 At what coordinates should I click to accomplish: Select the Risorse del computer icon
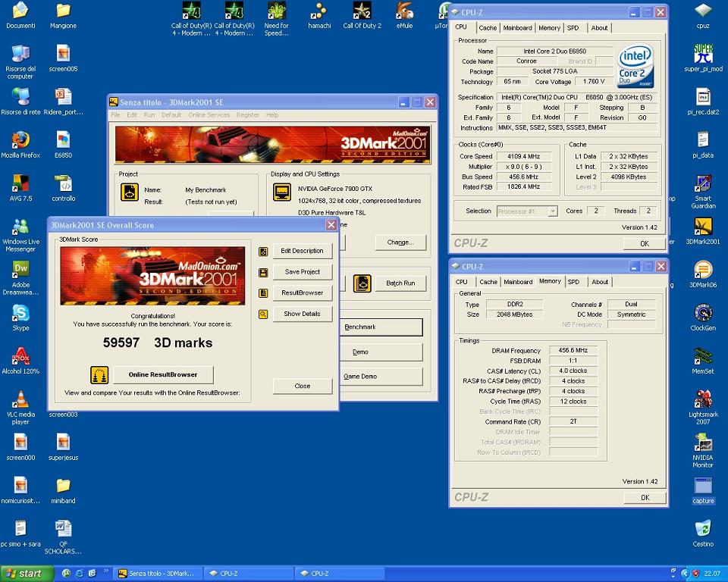click(20, 61)
